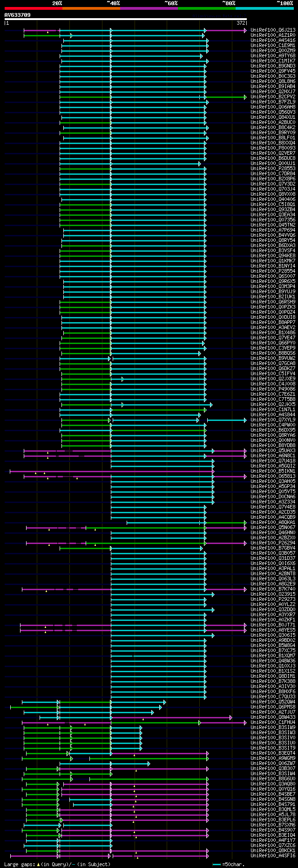Click the white query length ruler bar

click(x=125, y=19)
